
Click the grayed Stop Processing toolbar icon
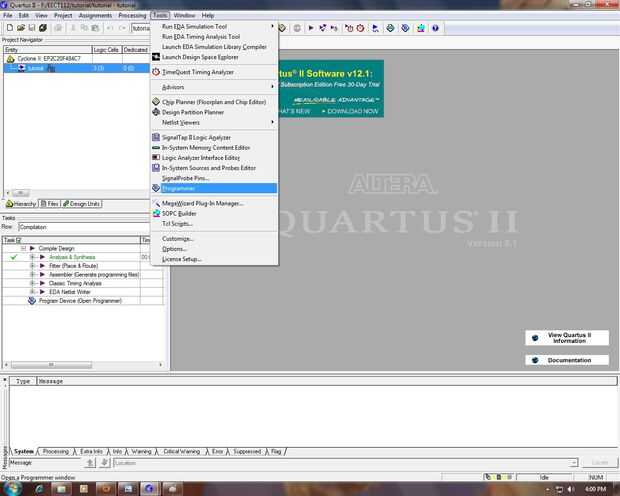click(x=297, y=28)
